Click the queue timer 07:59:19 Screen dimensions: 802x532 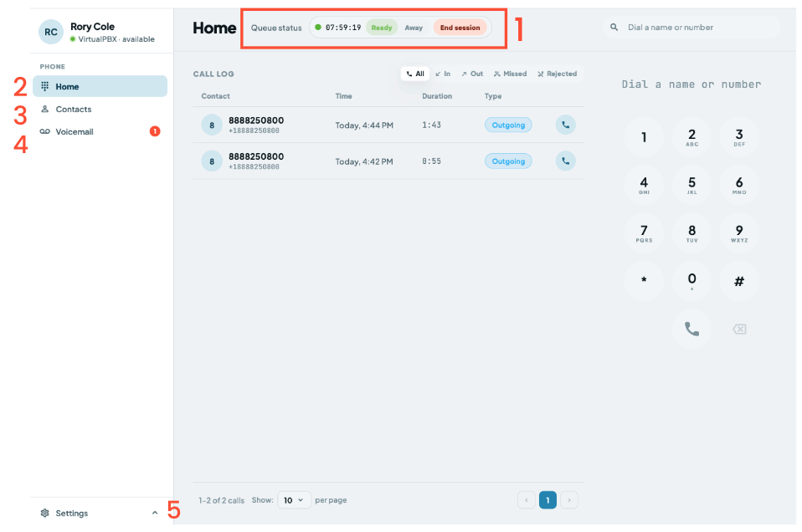(343, 28)
